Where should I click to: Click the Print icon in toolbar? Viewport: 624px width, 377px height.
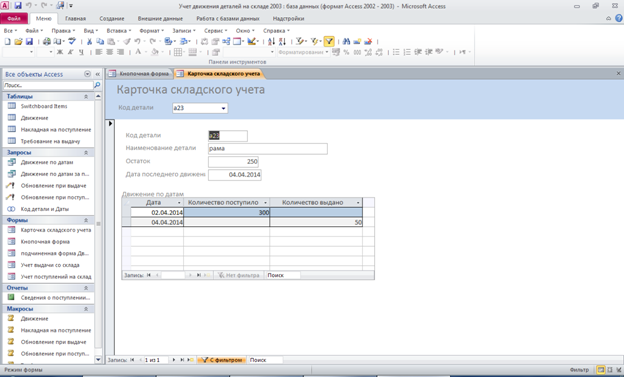click(47, 41)
